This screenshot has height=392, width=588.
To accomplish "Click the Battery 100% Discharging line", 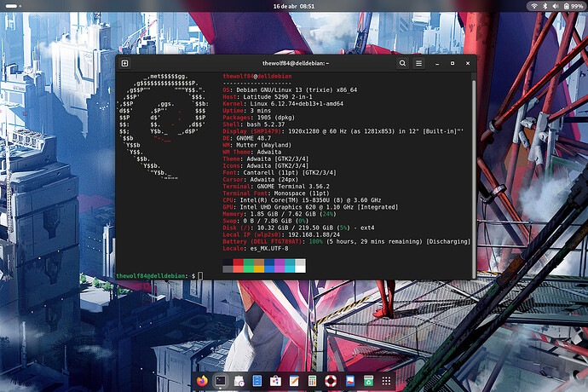I will point(347,241).
